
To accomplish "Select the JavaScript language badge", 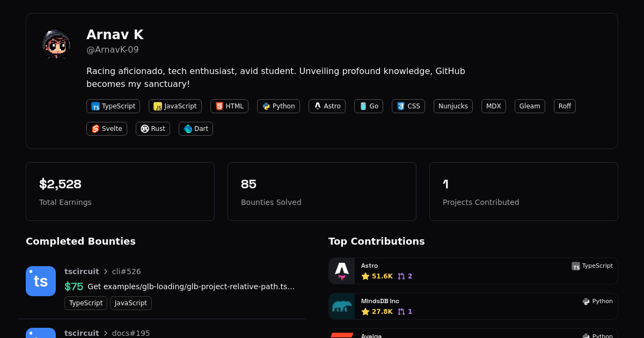I will pyautogui.click(x=175, y=106).
